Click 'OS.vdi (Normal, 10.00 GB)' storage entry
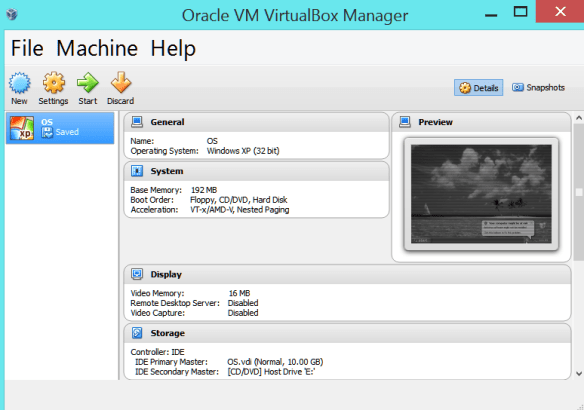The width and height of the screenshot is (584, 410). coord(275,362)
